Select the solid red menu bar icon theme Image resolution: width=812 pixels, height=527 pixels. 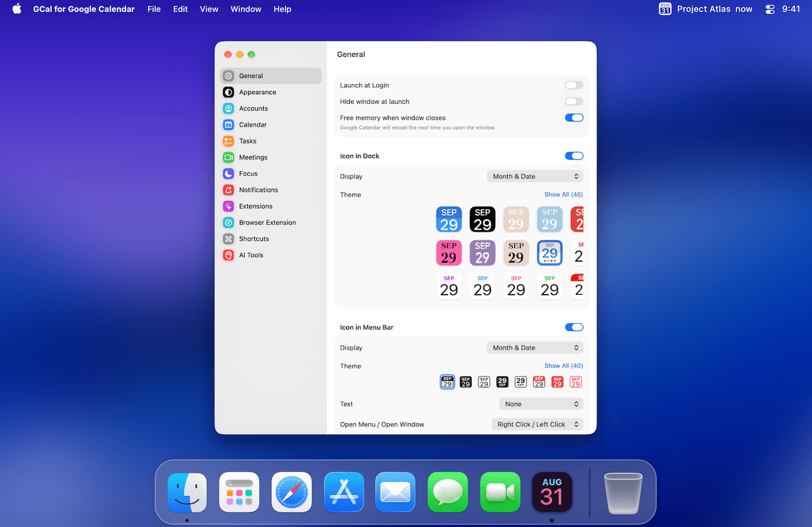557,382
